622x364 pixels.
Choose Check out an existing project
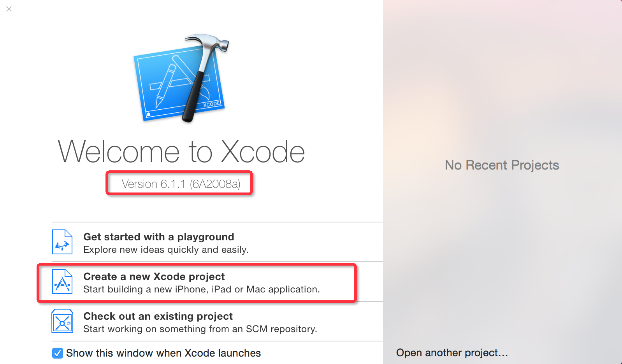click(158, 316)
